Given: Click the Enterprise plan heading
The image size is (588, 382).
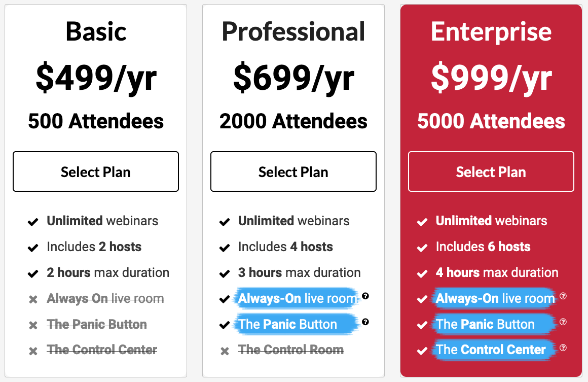Looking at the screenshot, I should (491, 31).
